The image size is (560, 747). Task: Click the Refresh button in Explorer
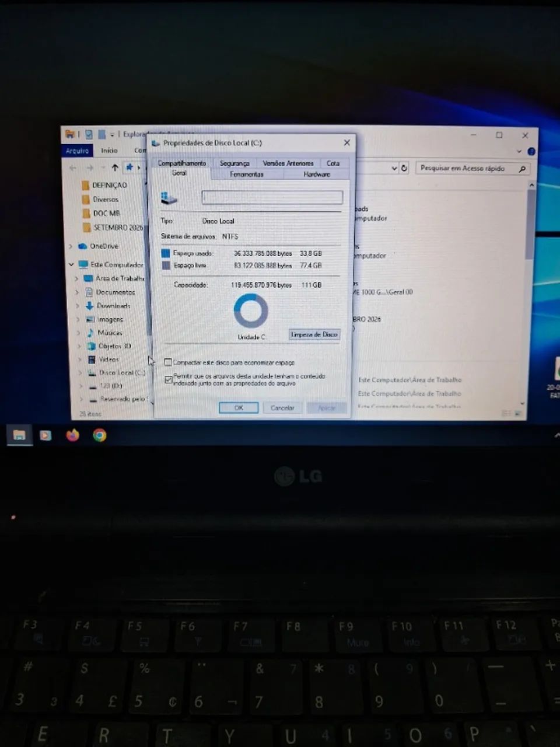(404, 168)
